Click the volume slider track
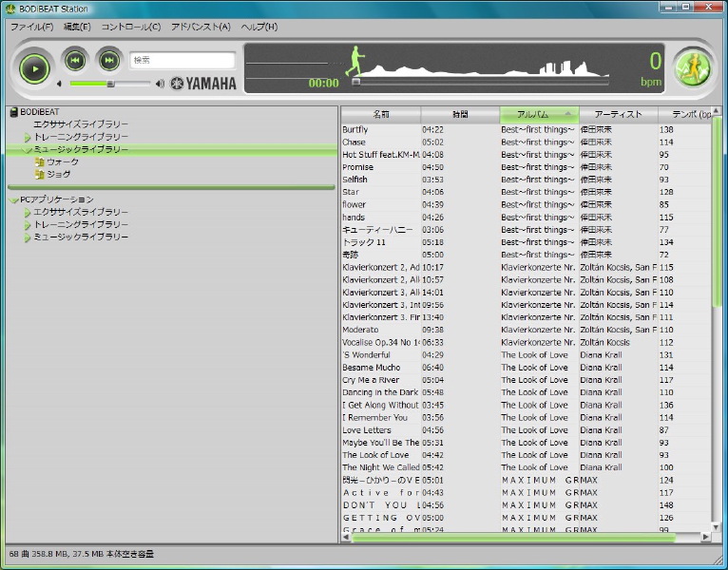The height and width of the screenshot is (570, 728). coord(105,84)
